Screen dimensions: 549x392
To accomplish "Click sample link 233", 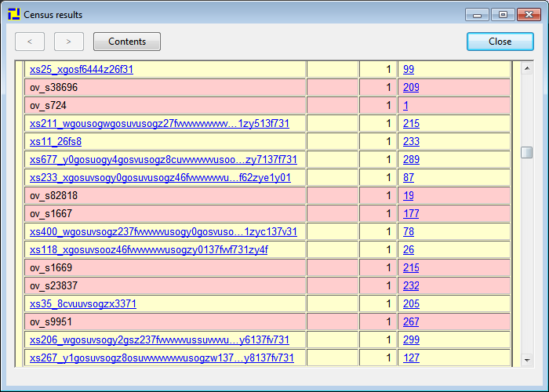I will [x=411, y=141].
